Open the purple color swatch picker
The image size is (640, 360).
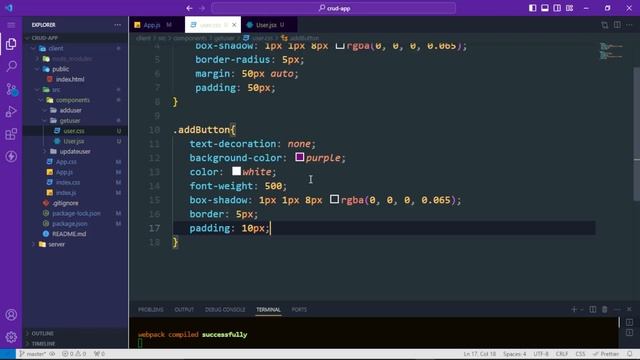click(x=300, y=157)
